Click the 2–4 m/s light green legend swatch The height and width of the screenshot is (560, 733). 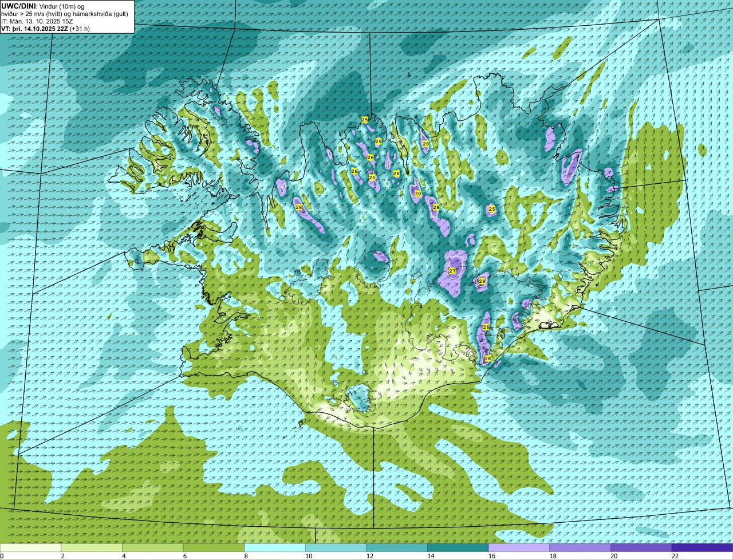tap(92, 547)
